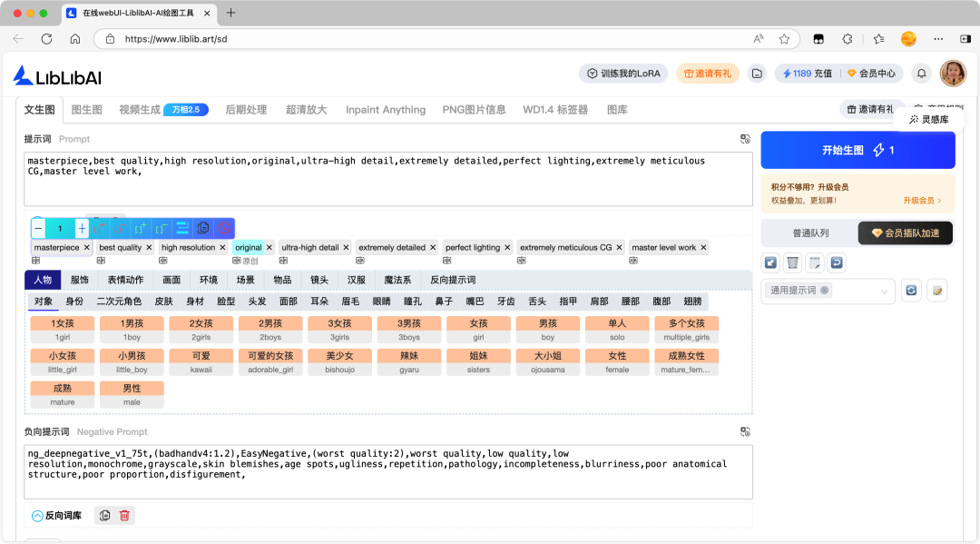Add the 成熟 mature tag

tap(63, 394)
